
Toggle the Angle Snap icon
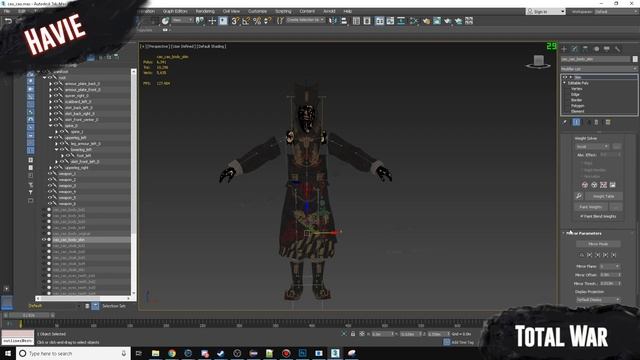click(246, 21)
